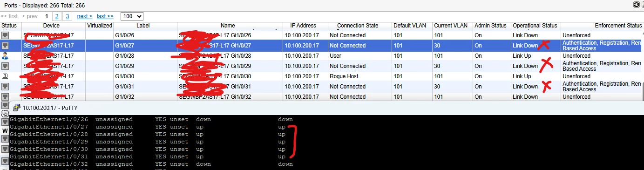
Task: Click the port status icon for G1/0/27
Action: click(5, 46)
